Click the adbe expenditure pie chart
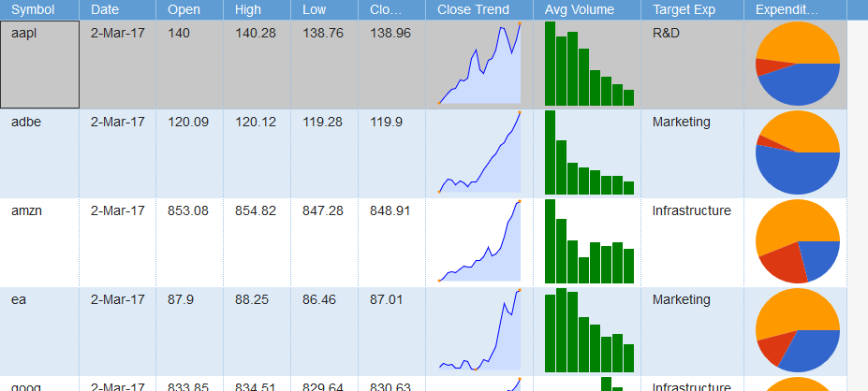 (x=798, y=152)
